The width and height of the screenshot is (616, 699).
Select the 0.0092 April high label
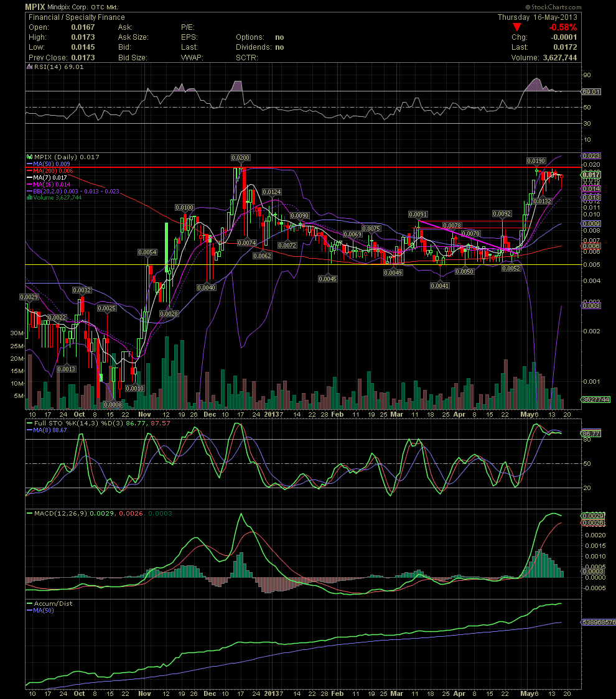tap(502, 214)
